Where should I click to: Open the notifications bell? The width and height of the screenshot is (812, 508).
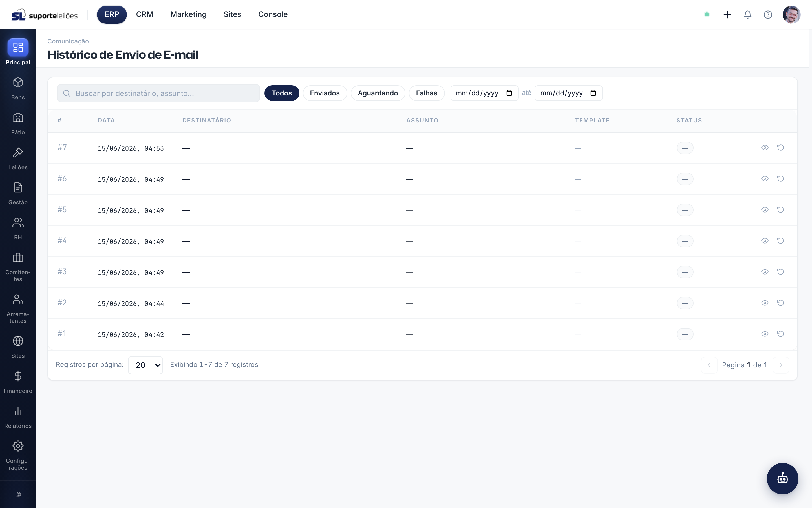[748, 14]
